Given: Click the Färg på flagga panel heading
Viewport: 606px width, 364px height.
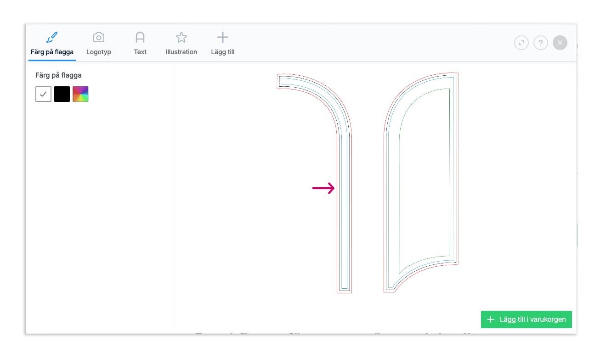Looking at the screenshot, I should 58,75.
